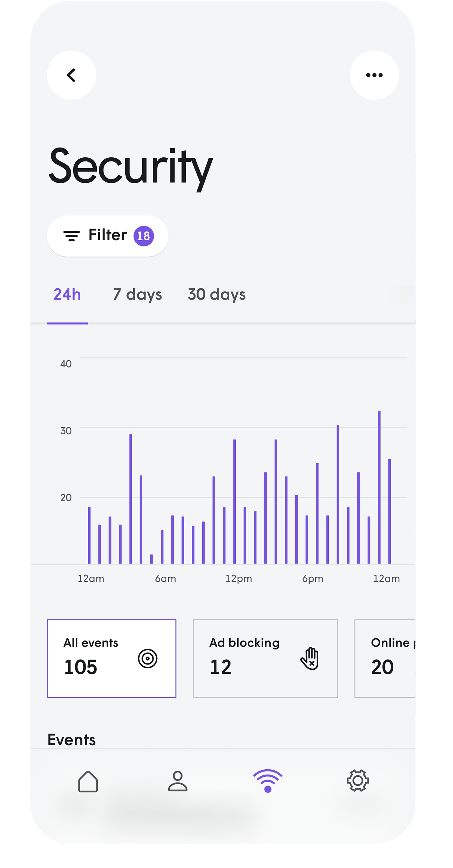Open the Filter panel

(x=107, y=235)
